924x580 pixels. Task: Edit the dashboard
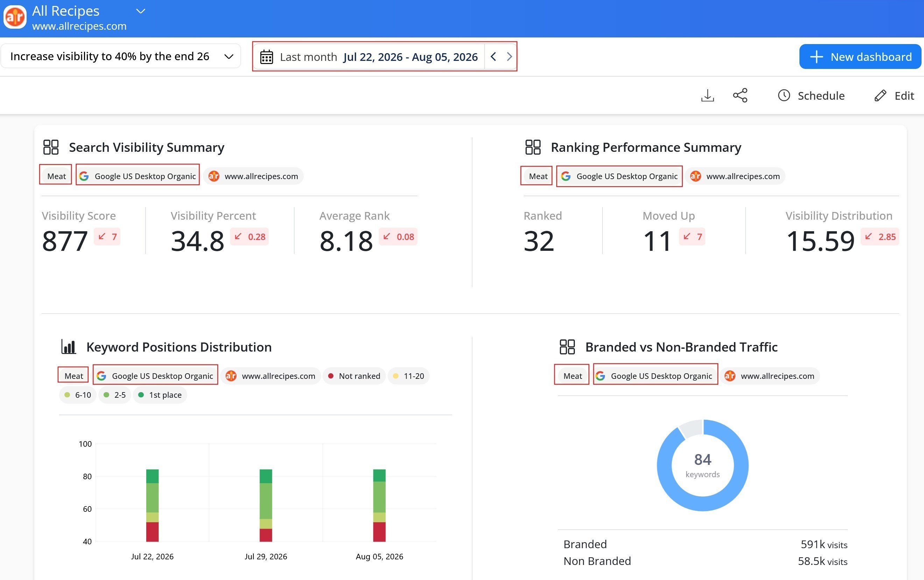tap(894, 96)
